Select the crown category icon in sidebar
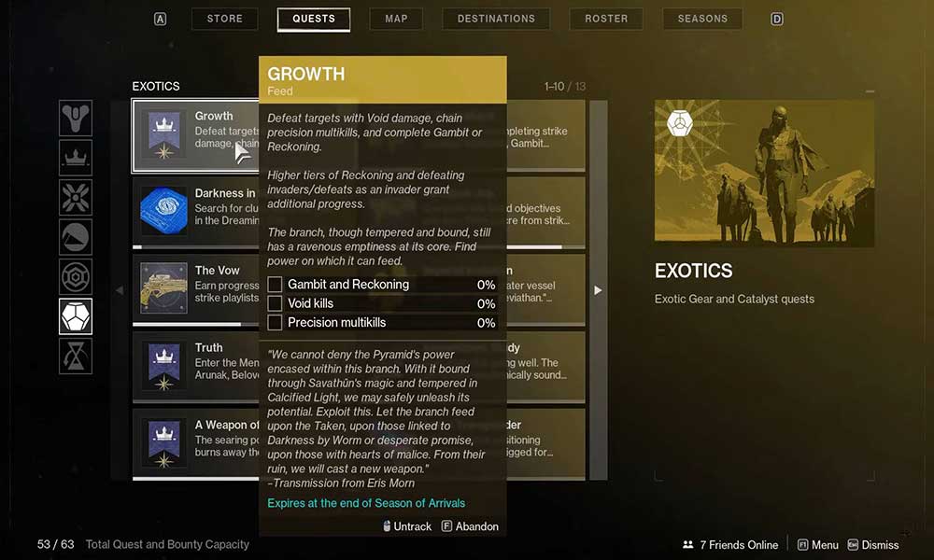The image size is (934, 560). click(76, 158)
